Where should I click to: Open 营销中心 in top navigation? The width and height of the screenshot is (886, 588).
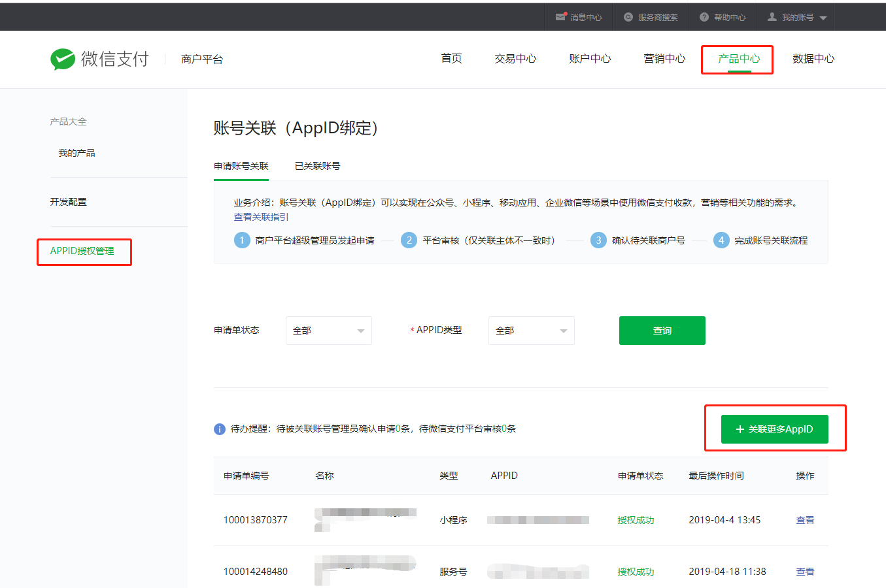pos(665,59)
